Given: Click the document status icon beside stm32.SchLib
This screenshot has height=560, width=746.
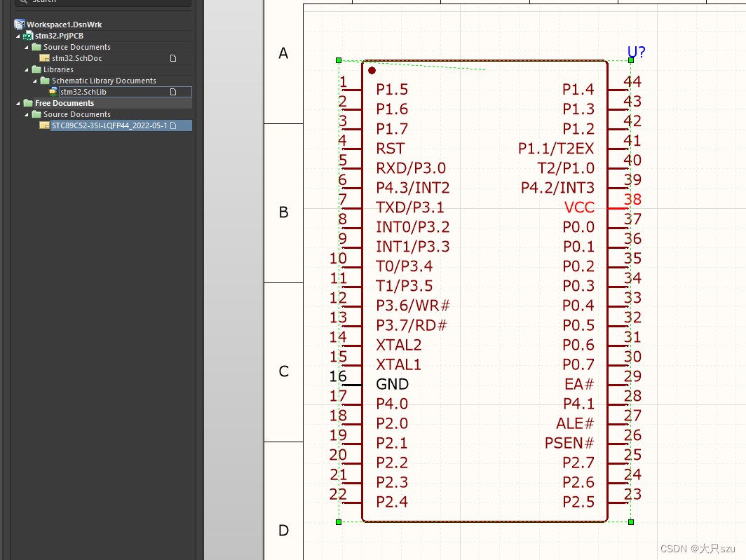Looking at the screenshot, I should tap(173, 92).
